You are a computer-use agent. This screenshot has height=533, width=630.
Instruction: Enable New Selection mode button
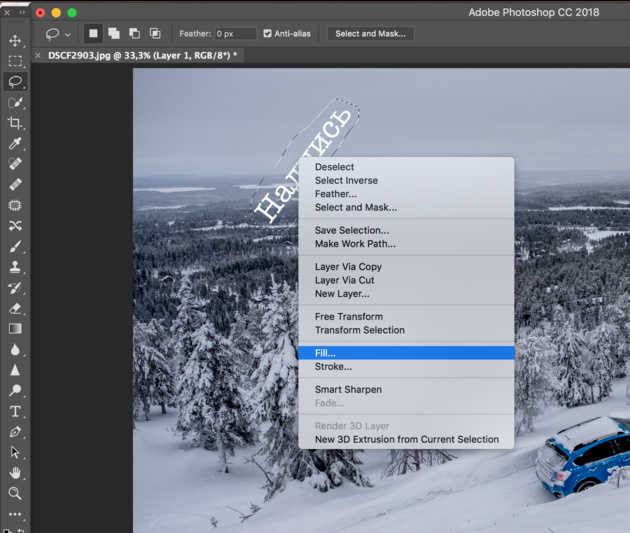coord(93,33)
